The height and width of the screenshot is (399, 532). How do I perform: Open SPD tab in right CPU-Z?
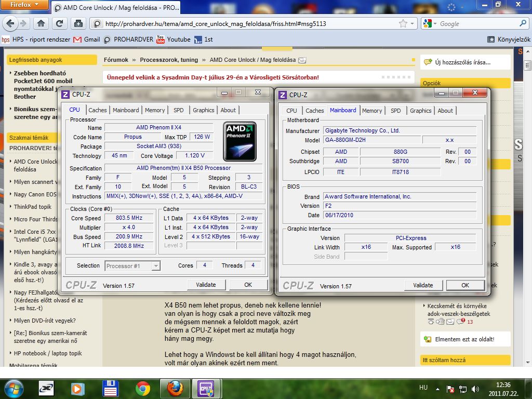(395, 111)
